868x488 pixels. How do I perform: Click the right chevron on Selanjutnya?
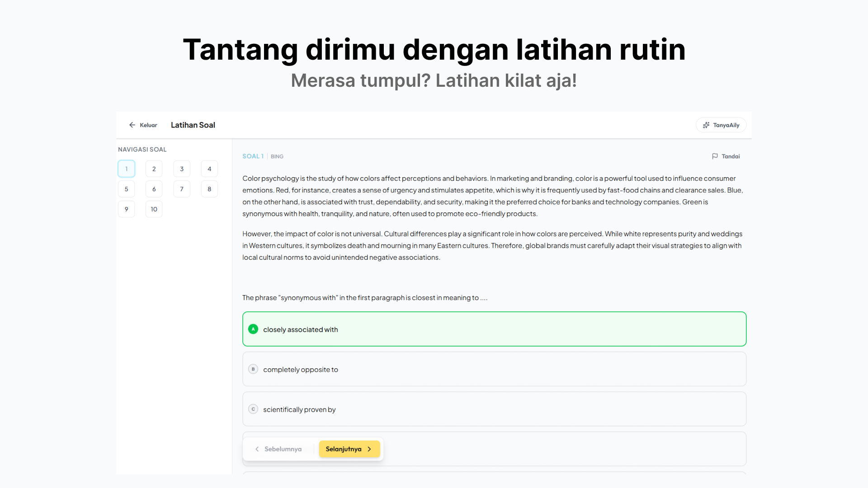click(x=369, y=449)
